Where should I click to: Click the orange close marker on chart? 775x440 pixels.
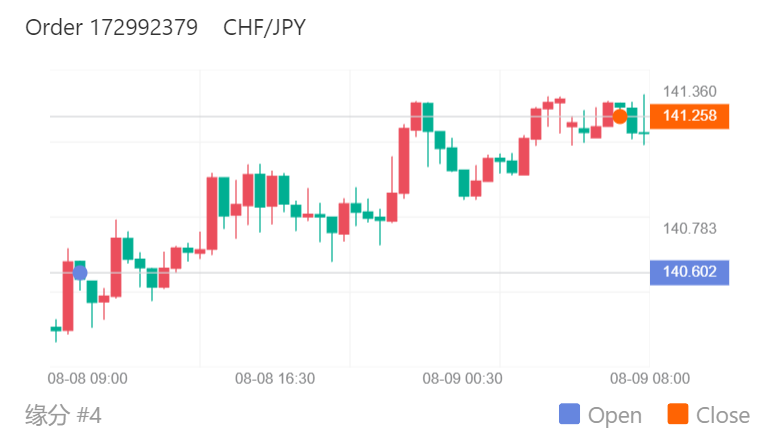[x=620, y=116]
